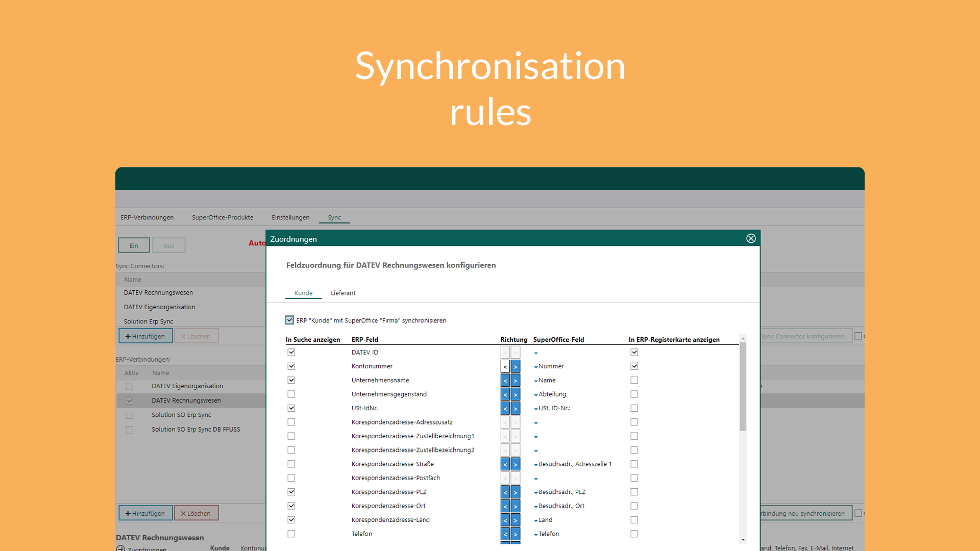980x551 pixels.
Task: Click right arrow for Unternehmensgegenstand row
Action: coord(516,394)
